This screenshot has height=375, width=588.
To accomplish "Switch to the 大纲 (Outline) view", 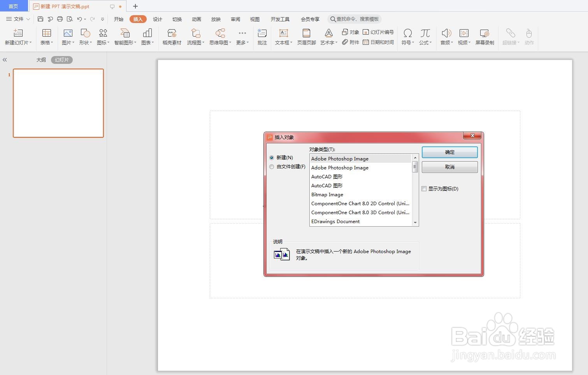I will [41, 60].
